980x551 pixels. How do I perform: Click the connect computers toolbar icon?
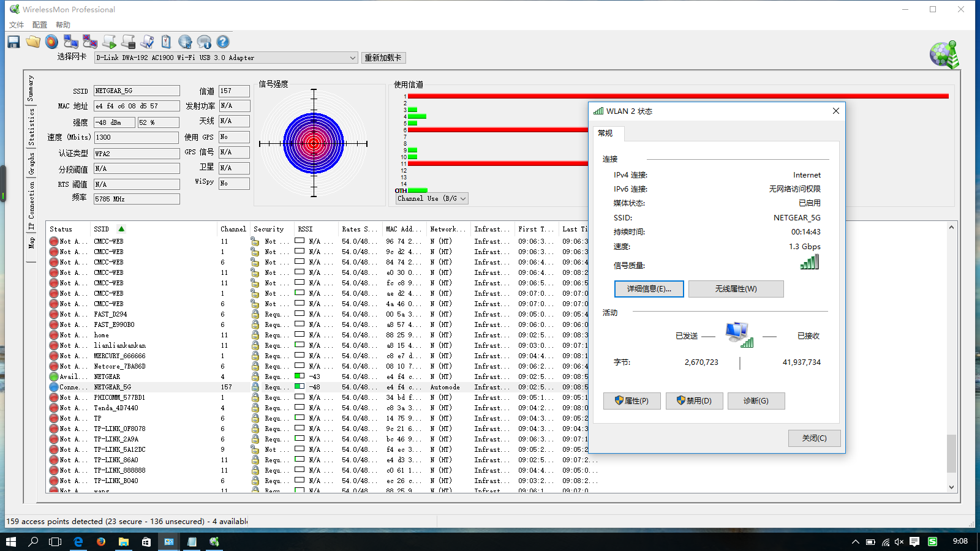tap(71, 42)
